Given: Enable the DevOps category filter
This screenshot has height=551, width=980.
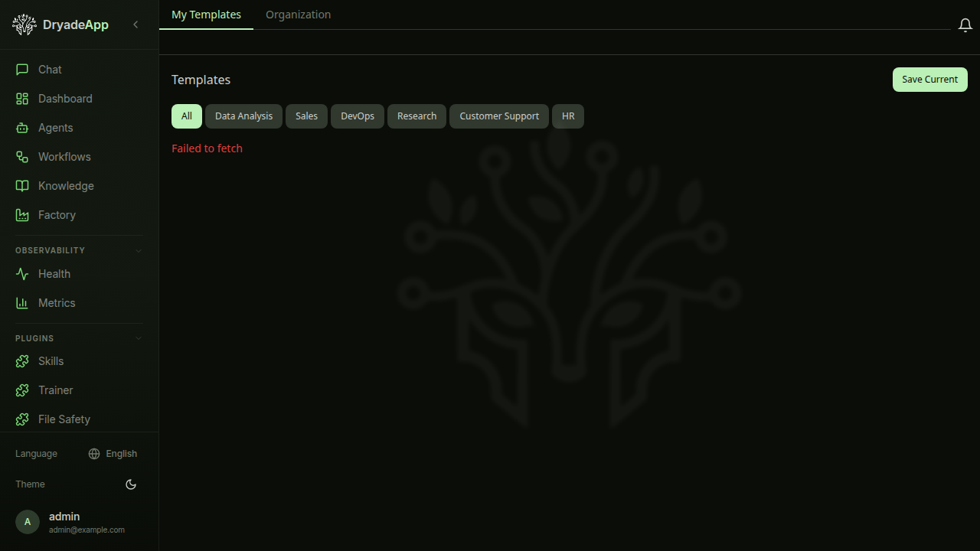Looking at the screenshot, I should pos(358,116).
